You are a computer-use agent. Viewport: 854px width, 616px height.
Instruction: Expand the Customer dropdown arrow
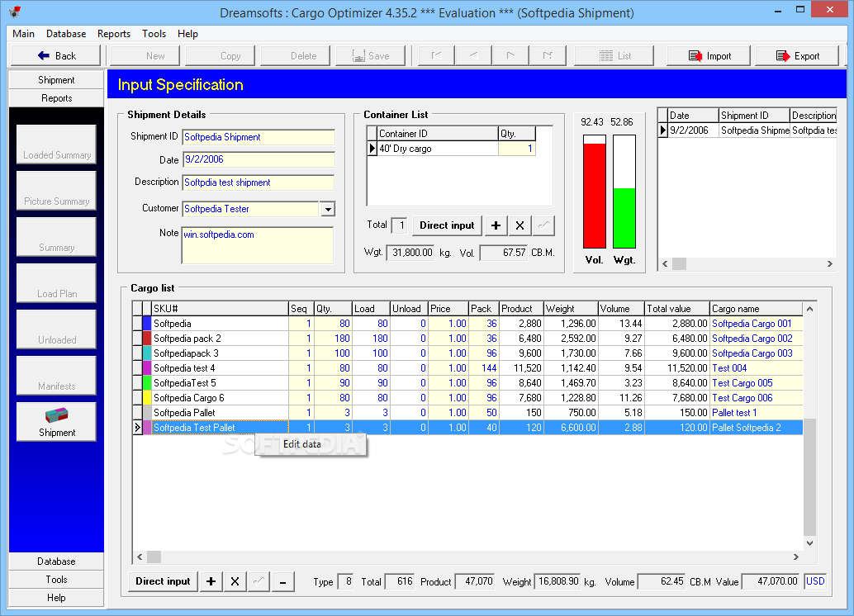(x=328, y=209)
